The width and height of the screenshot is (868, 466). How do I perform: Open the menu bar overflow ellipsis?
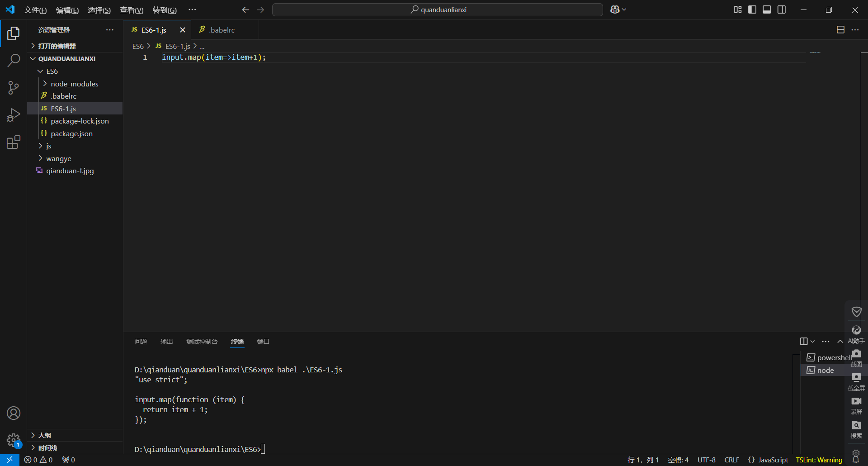pyautogui.click(x=192, y=10)
